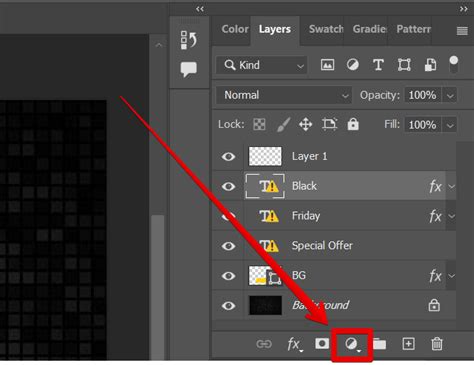This screenshot has width=474, height=365.
Task: Open the Fill slider dropdown arrow
Action: (x=450, y=125)
